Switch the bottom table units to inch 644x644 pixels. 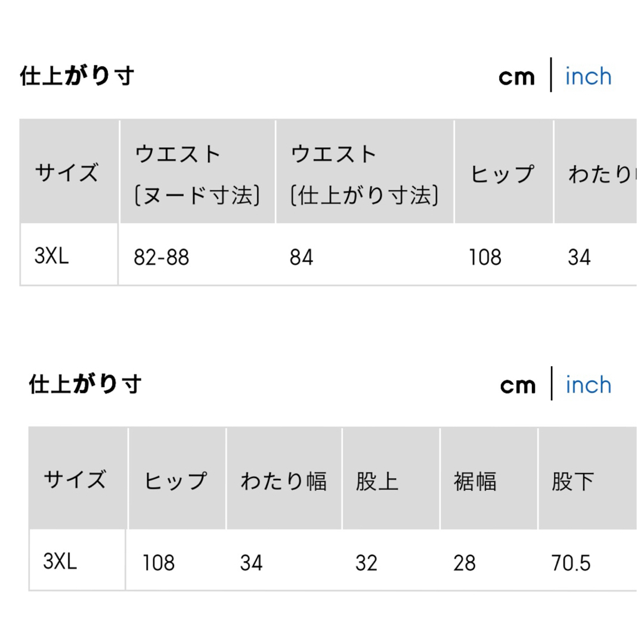(x=588, y=386)
